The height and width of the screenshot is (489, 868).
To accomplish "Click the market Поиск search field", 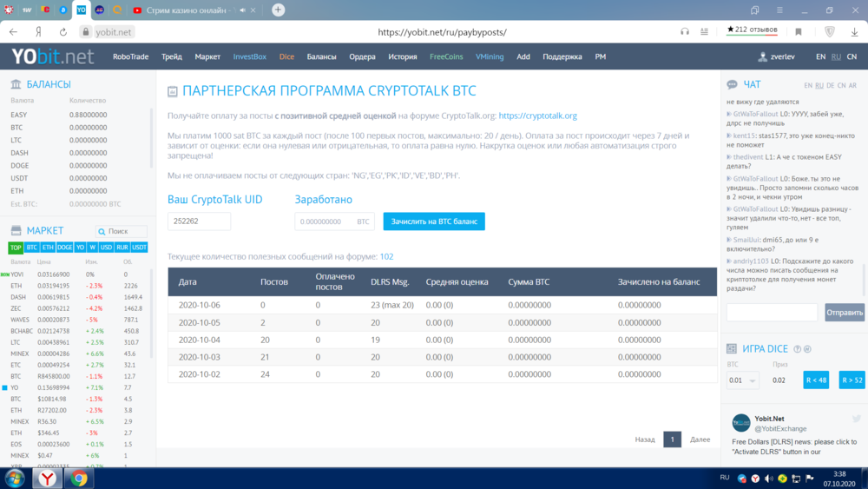I will point(122,231).
